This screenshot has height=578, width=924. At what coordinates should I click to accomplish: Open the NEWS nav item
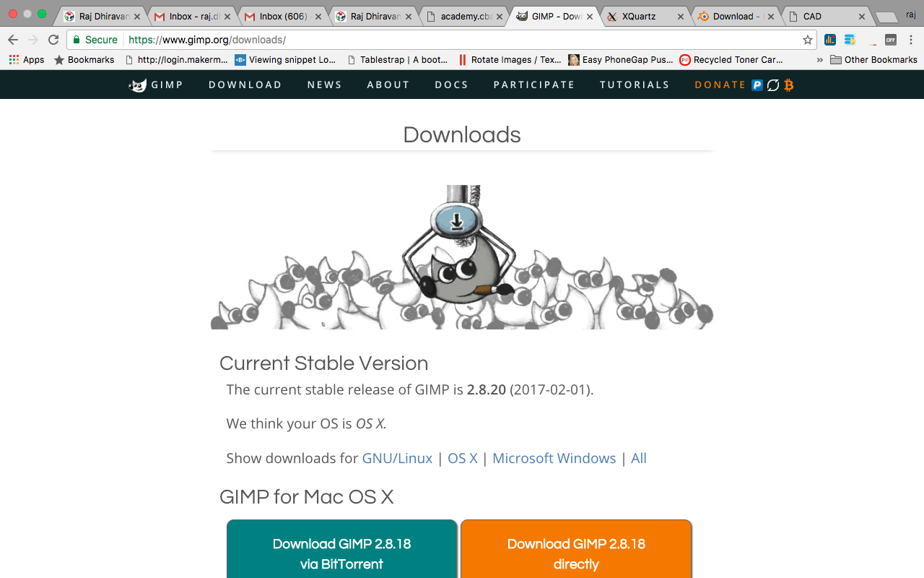pos(325,85)
